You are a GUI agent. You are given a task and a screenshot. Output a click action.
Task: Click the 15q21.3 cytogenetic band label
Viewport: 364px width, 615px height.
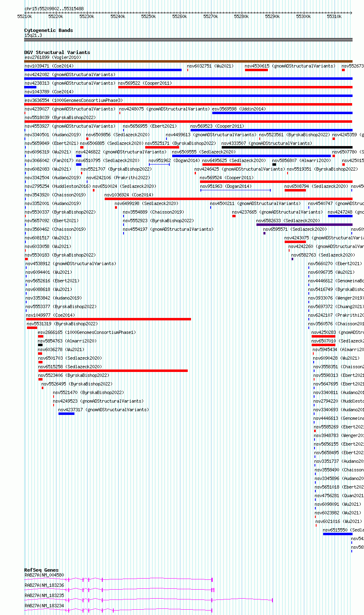tap(33, 36)
